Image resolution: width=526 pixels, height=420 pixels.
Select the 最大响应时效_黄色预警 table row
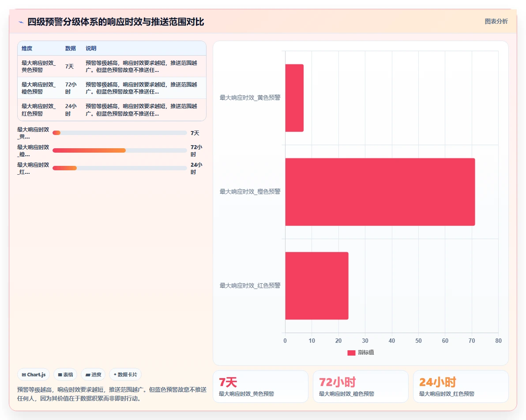[x=112, y=67]
